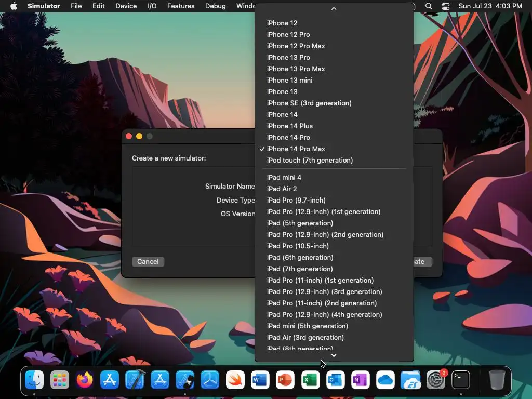Open the Edit menu
Screen dimensions: 532x399
98,6
